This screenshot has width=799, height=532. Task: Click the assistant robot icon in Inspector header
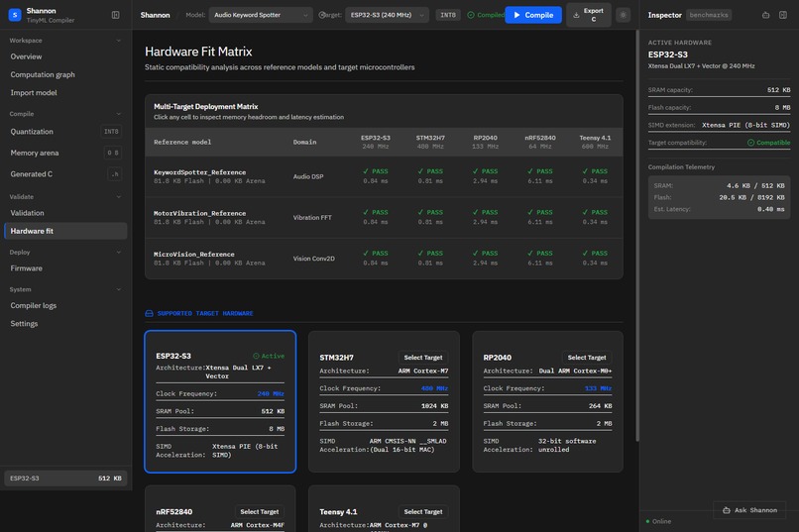click(x=765, y=15)
